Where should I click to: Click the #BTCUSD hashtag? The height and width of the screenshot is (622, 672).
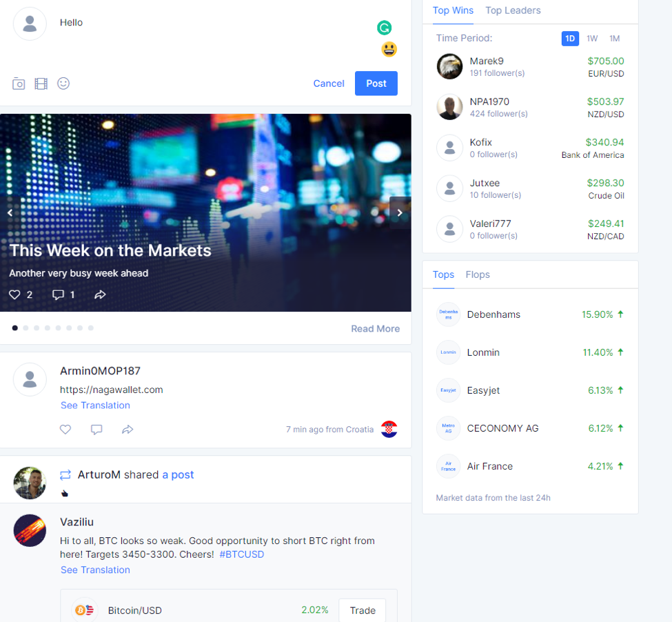[242, 554]
